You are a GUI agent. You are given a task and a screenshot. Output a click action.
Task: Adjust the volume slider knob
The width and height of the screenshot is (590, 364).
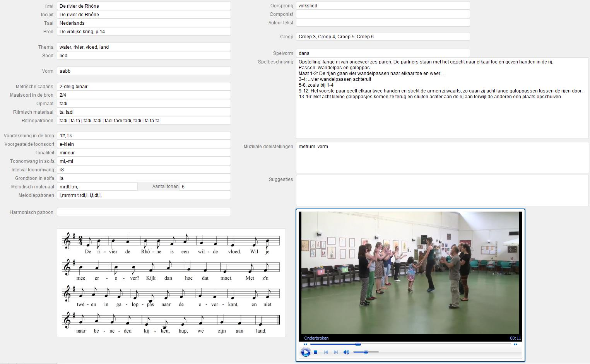366,352
